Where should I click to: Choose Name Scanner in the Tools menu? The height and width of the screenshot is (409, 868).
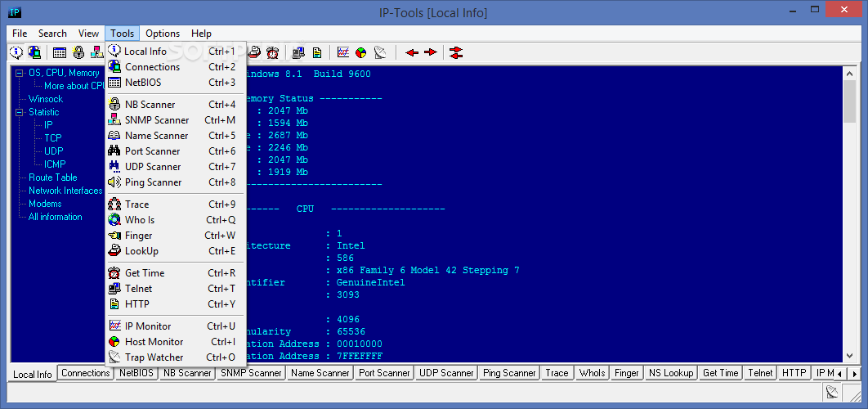point(176,135)
